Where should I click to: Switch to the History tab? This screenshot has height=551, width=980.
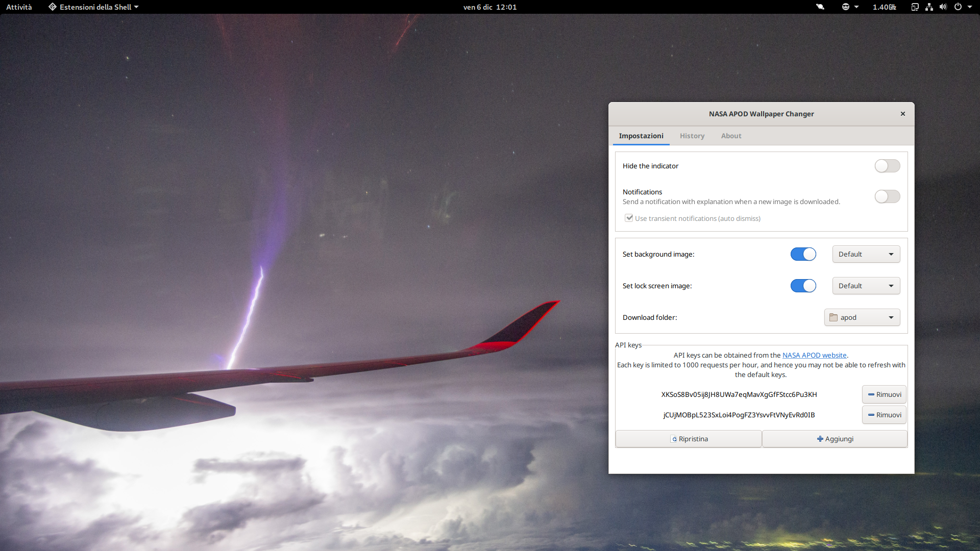click(x=692, y=136)
